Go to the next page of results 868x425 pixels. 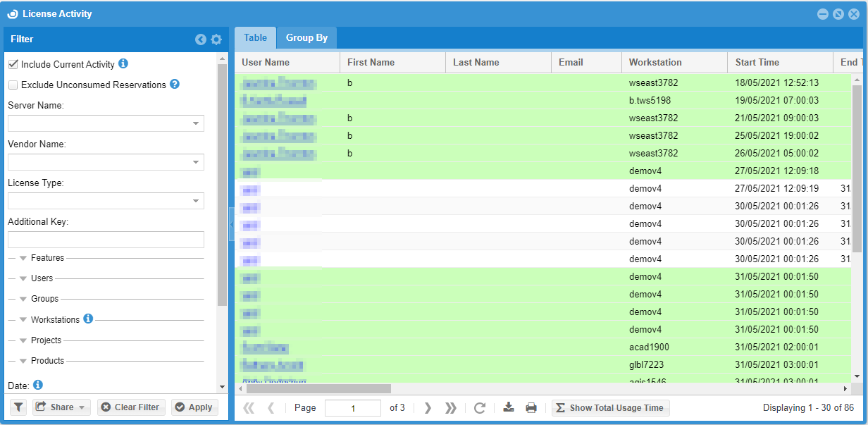[x=428, y=407]
